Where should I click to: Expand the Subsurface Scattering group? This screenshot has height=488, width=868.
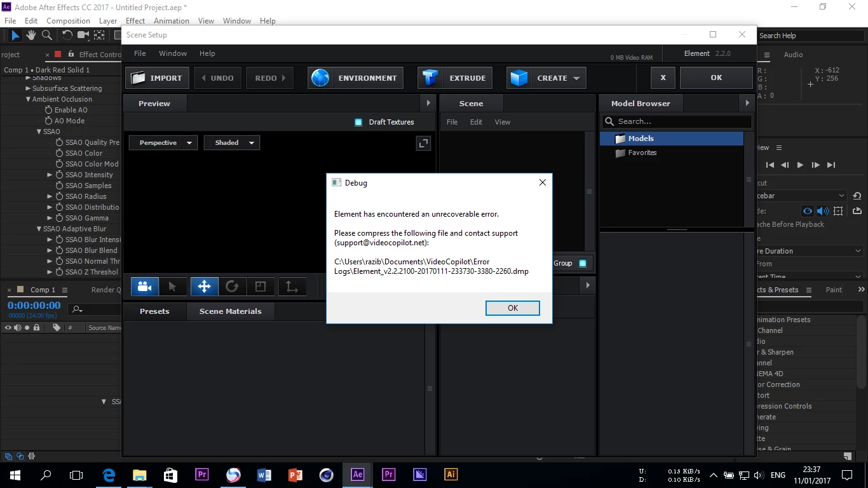coord(28,88)
